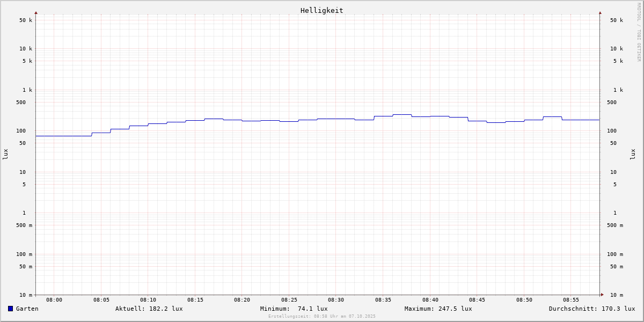
Task: Click the 08:00 time axis label
Action: click(x=54, y=300)
